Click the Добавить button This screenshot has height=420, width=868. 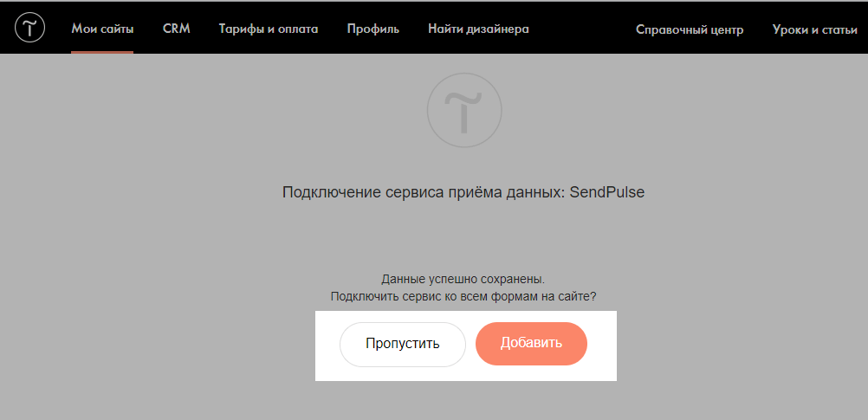click(531, 344)
